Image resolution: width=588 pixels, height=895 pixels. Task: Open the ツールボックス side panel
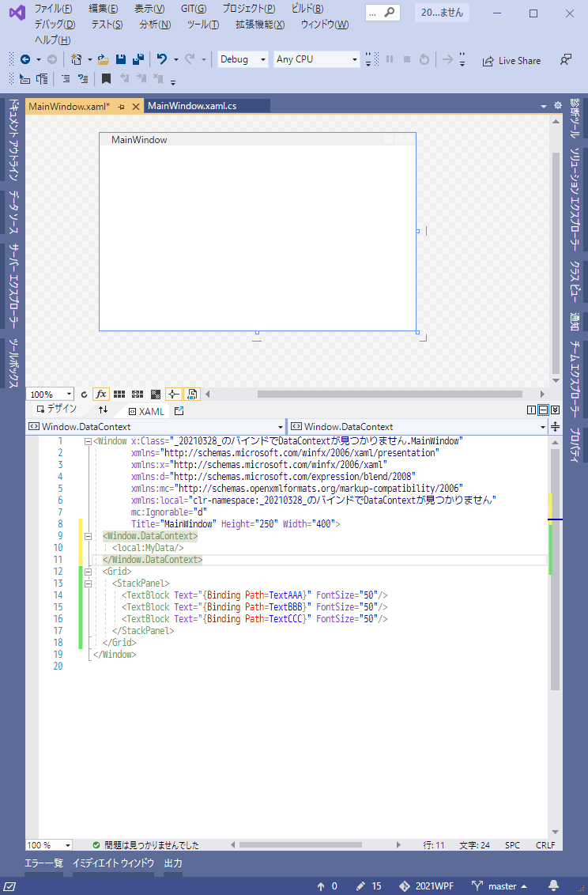(13, 363)
